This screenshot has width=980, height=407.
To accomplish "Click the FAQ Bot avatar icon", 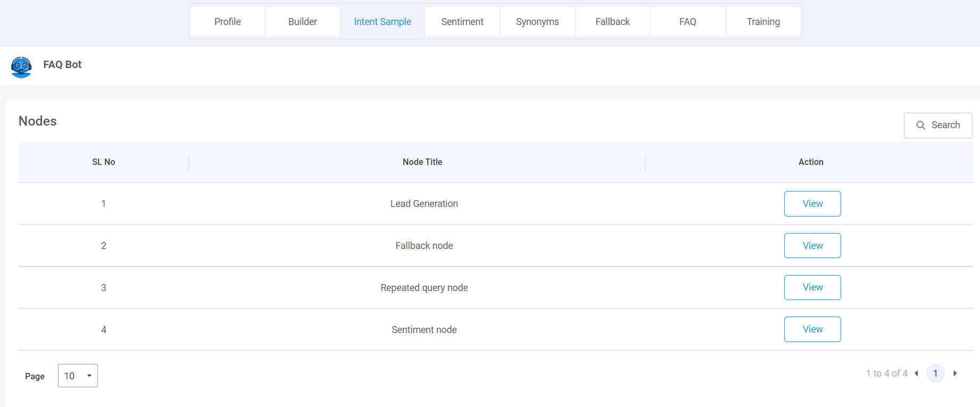I will [x=21, y=67].
